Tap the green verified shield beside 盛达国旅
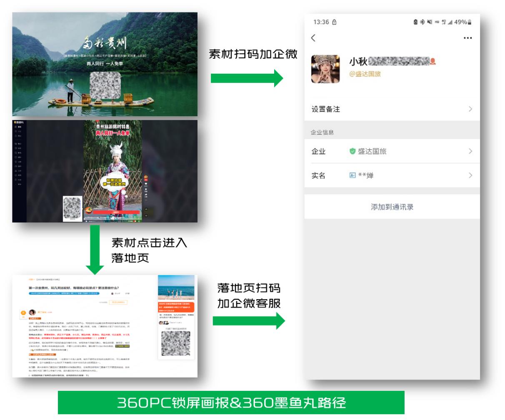Viewport: 505px width, 420px height. (x=352, y=152)
